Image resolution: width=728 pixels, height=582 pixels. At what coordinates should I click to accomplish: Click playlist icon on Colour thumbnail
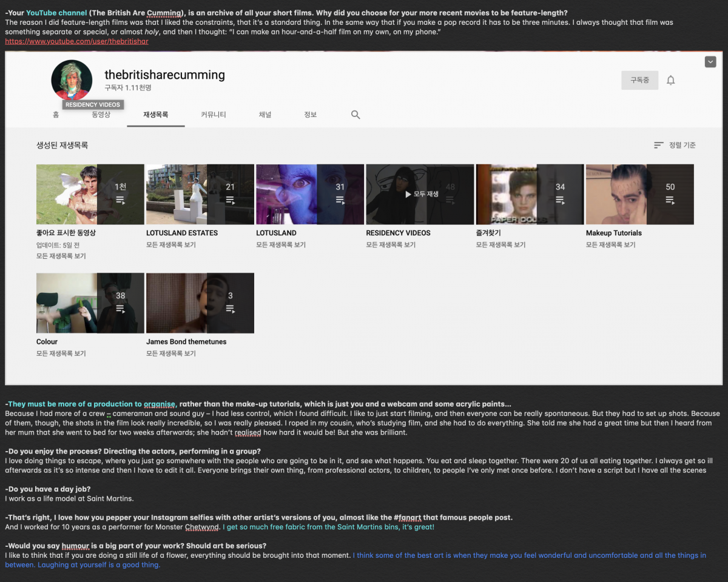tap(120, 309)
